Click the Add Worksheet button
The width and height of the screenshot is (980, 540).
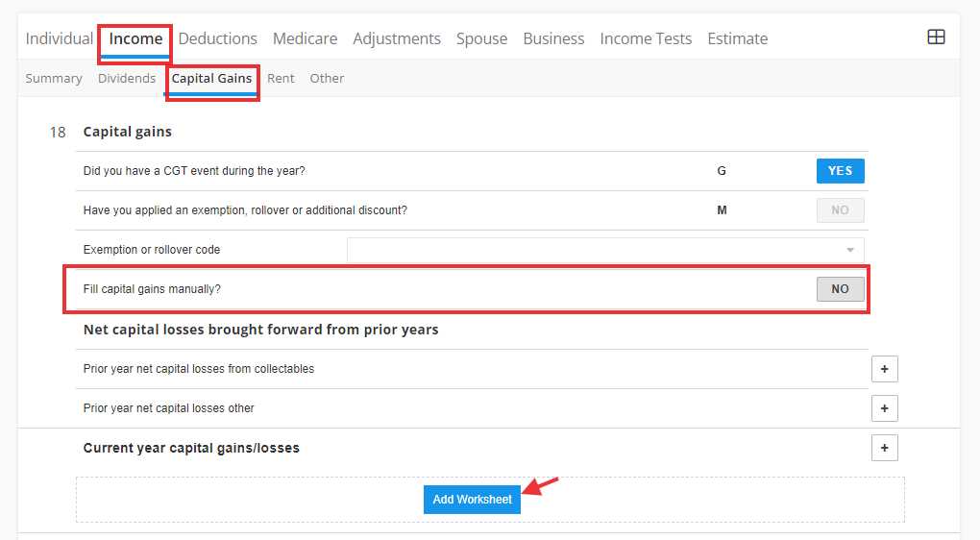click(x=472, y=500)
